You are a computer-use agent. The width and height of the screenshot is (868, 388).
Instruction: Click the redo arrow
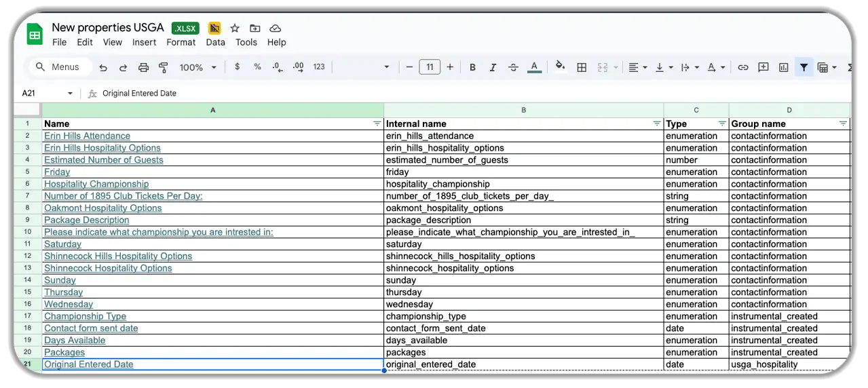click(x=123, y=67)
